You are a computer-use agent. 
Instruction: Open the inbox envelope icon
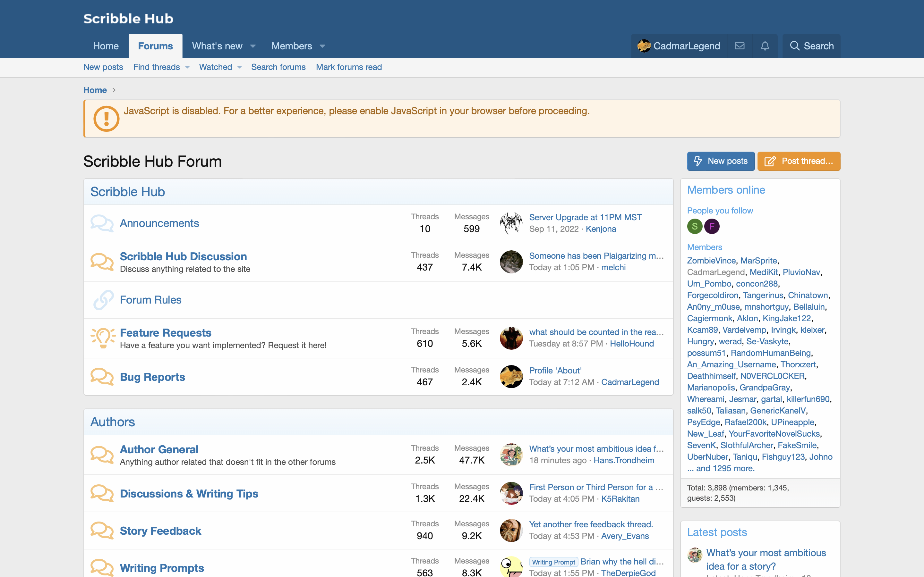pyautogui.click(x=740, y=46)
